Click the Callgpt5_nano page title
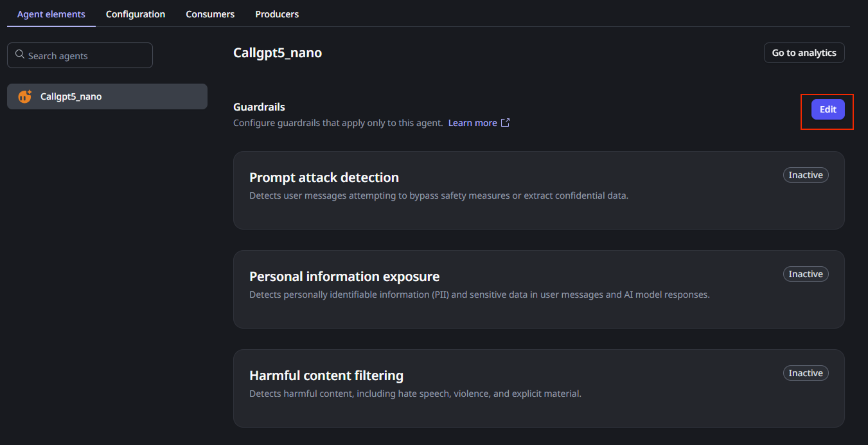The width and height of the screenshot is (868, 445). 278,53
